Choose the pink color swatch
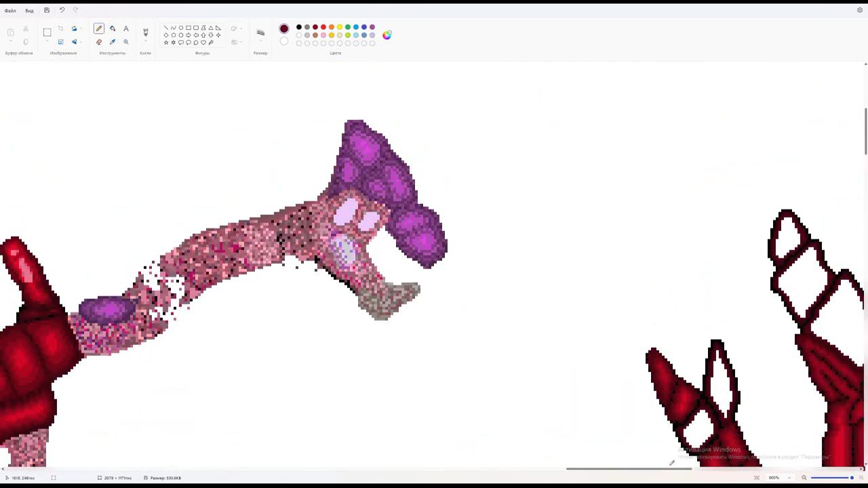868x488 pixels. click(x=323, y=35)
